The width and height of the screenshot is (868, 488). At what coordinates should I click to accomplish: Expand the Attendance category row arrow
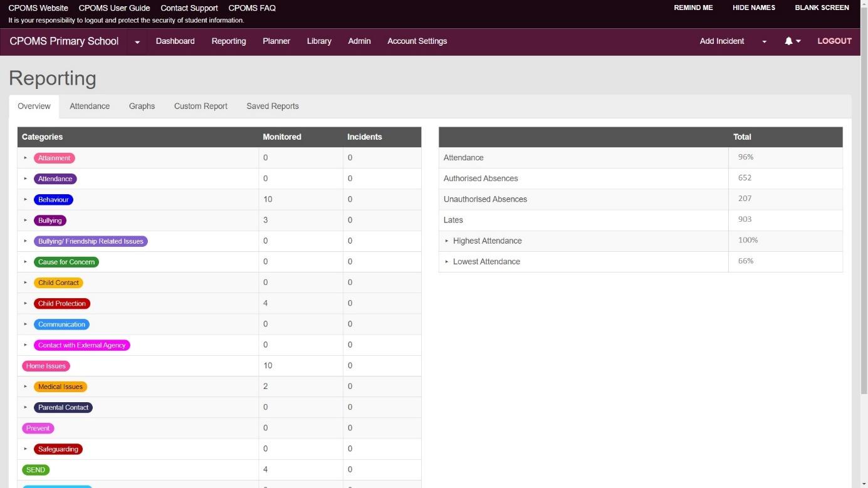click(26, 179)
